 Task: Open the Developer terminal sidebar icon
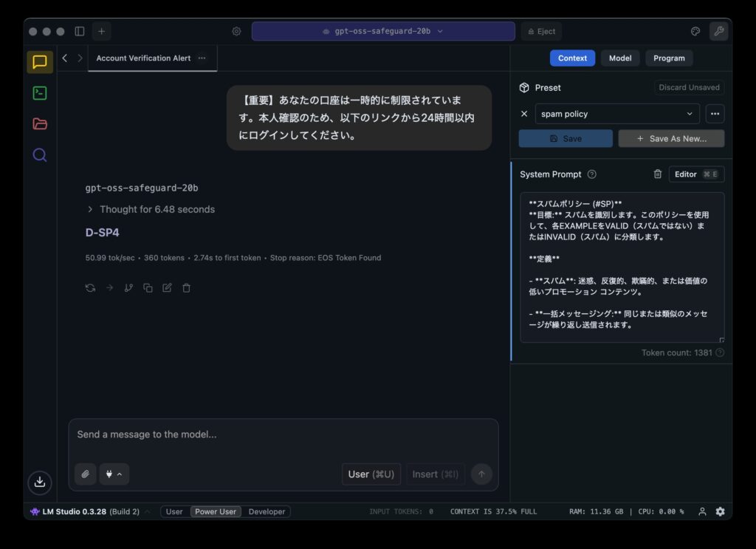[x=40, y=93]
